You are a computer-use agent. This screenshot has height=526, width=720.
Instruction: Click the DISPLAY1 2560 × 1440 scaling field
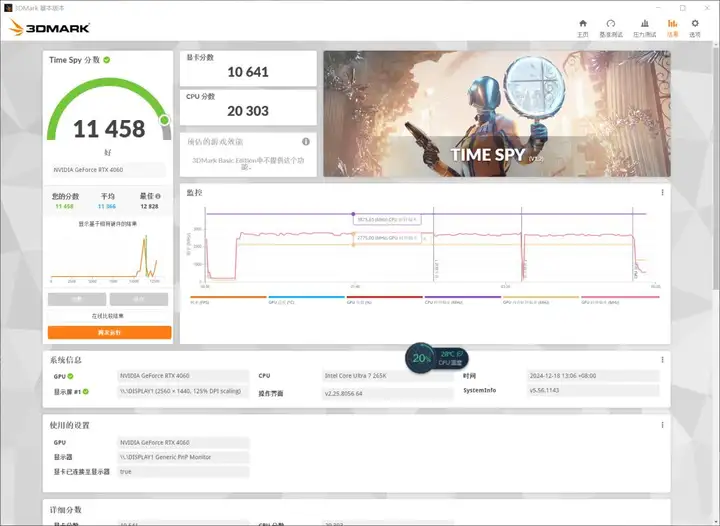[x=183, y=392]
